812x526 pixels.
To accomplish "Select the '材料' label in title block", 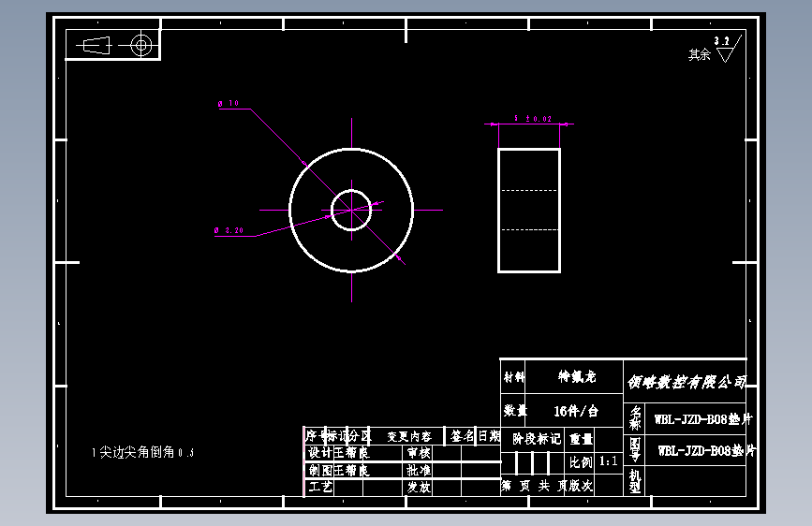I will pyautogui.click(x=514, y=377).
